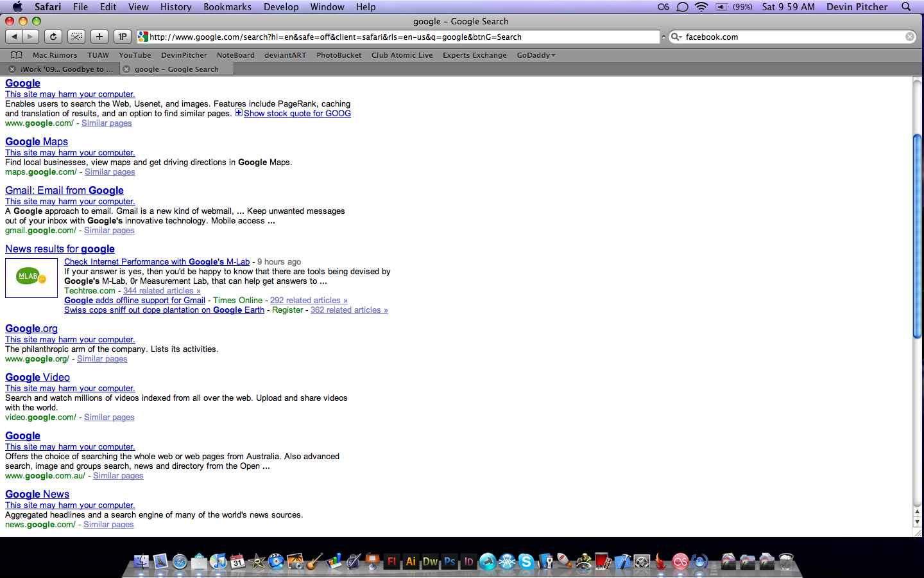Launch Xcode hammer icon in dock
The height and width of the screenshot is (578, 924).
point(622,562)
